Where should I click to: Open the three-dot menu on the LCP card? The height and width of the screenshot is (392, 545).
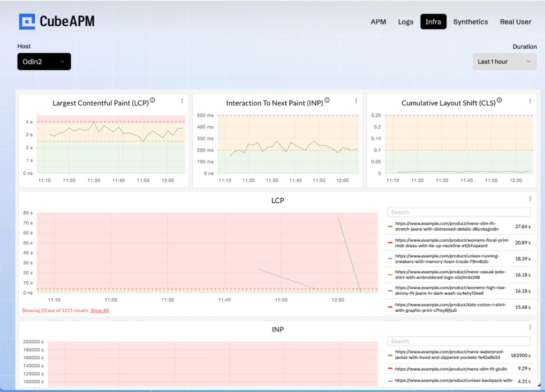coord(182,101)
